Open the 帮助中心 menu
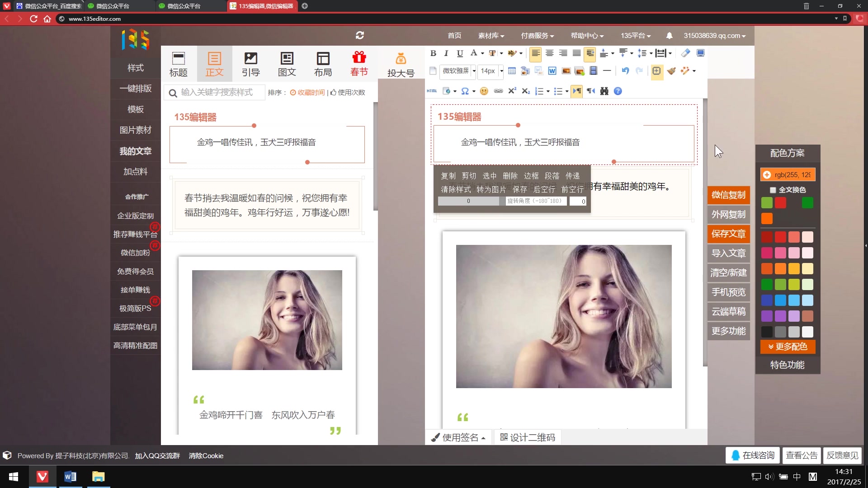The image size is (868, 488). (x=587, y=36)
